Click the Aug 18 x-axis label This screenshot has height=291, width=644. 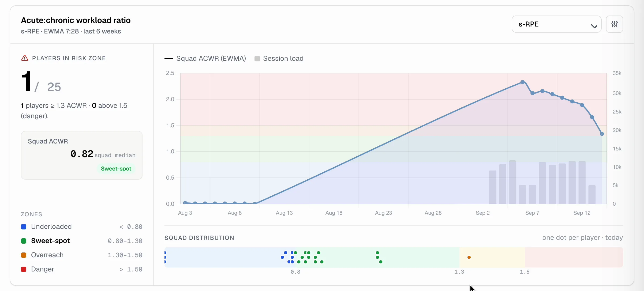(334, 213)
